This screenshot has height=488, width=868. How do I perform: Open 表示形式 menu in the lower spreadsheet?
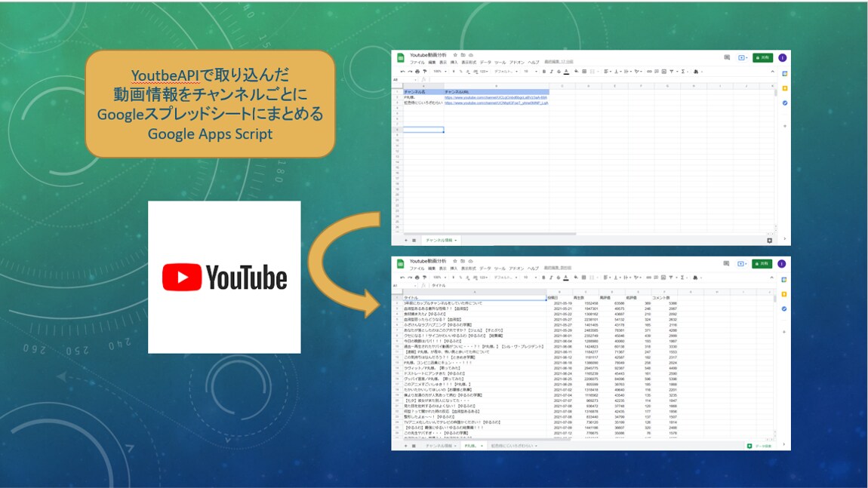(468, 269)
